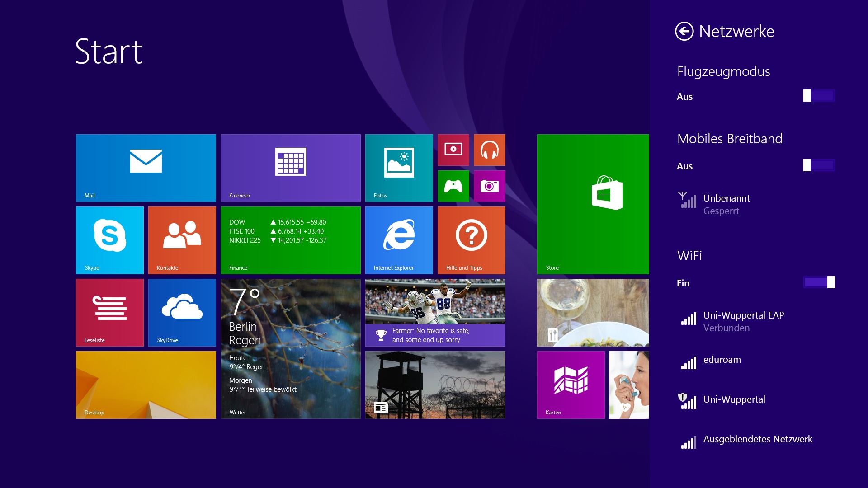Toggle Flugzeugmodus switch on

pos(818,96)
